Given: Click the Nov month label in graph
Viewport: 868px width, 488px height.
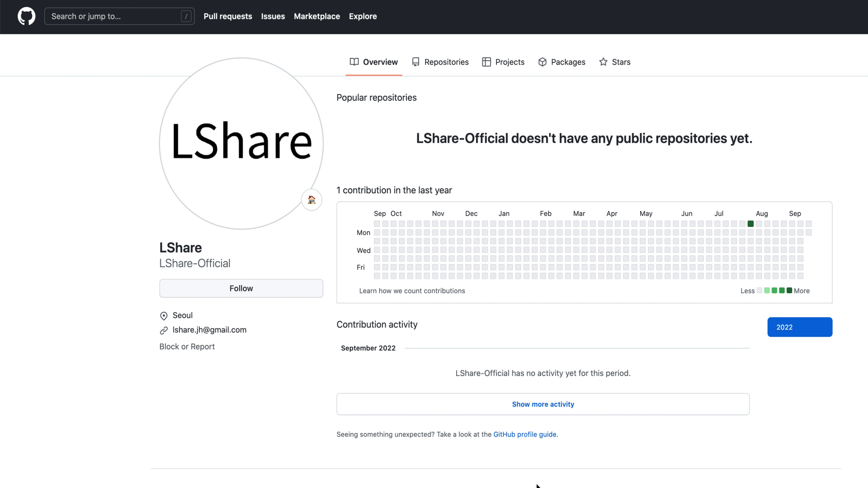Looking at the screenshot, I should pyautogui.click(x=438, y=213).
